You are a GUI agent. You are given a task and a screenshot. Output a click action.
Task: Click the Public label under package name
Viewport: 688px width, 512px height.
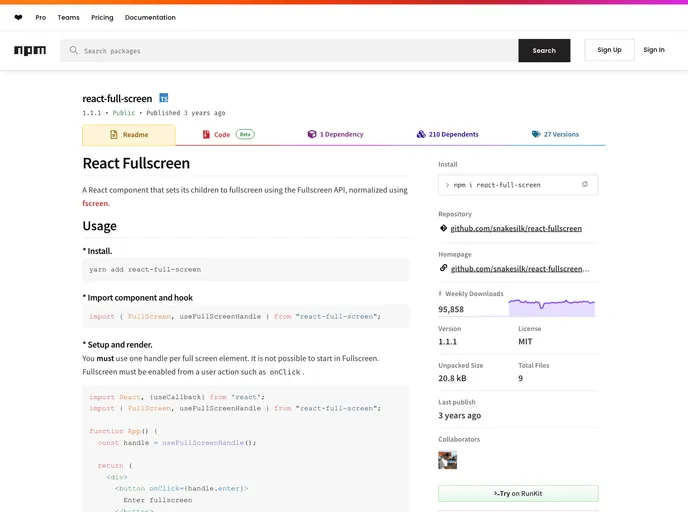click(x=124, y=113)
